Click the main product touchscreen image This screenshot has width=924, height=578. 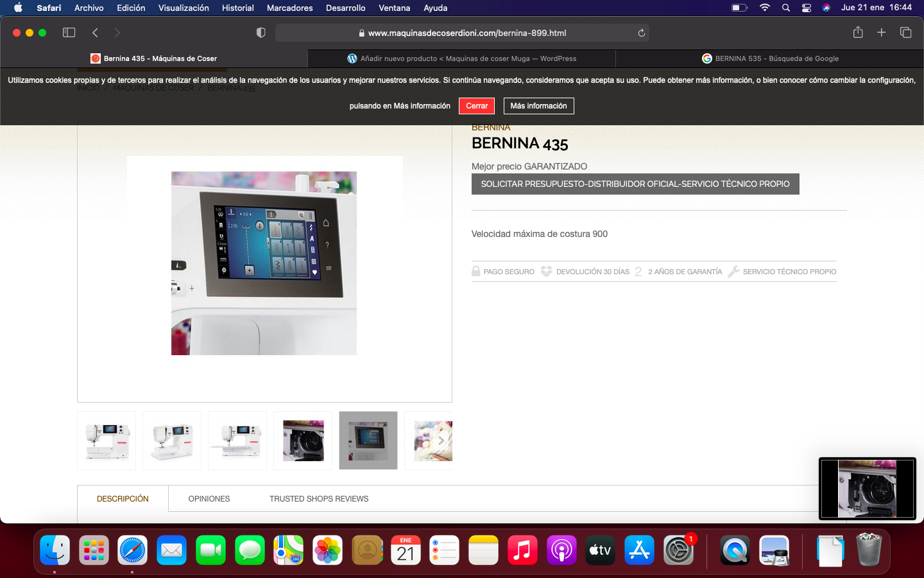pyautogui.click(x=264, y=263)
